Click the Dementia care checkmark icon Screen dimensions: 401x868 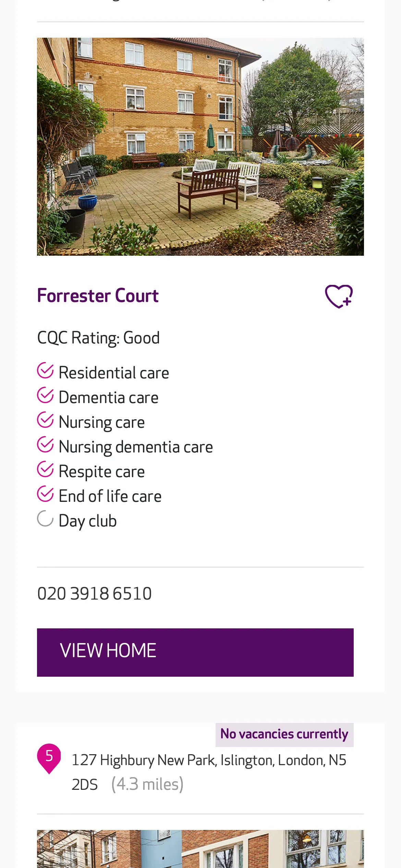click(45, 396)
